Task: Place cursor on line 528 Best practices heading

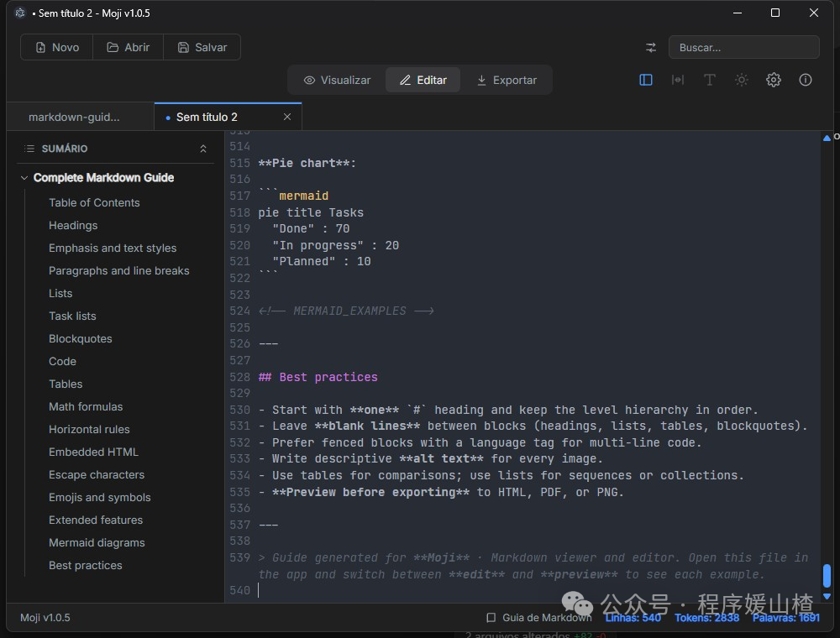Action: click(318, 377)
